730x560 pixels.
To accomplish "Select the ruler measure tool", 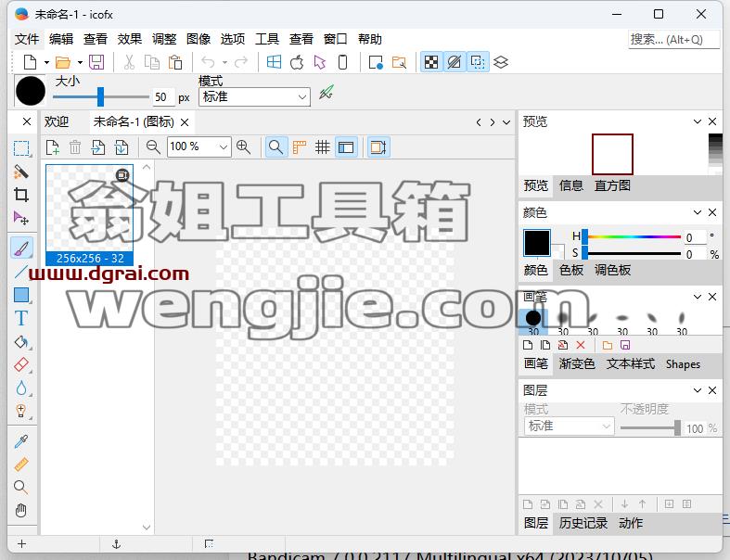I will click(x=21, y=465).
